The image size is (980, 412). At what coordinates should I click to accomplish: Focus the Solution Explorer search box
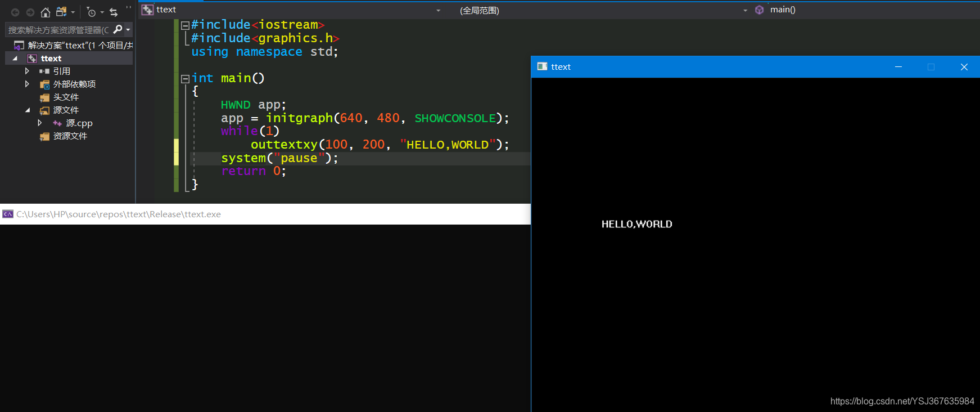coord(59,30)
